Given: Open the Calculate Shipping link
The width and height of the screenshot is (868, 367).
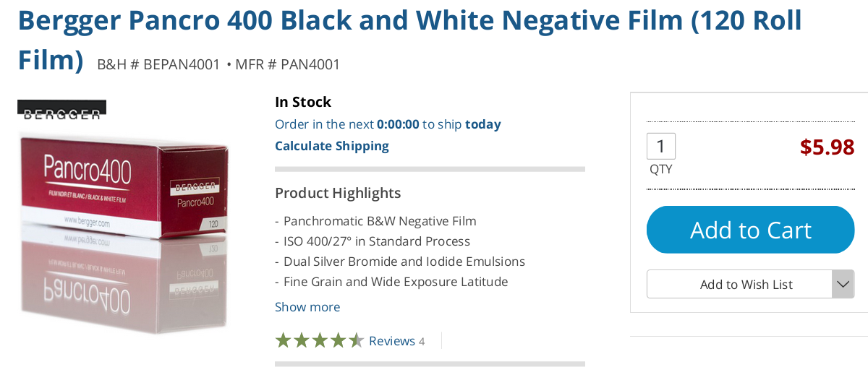Looking at the screenshot, I should click(332, 146).
